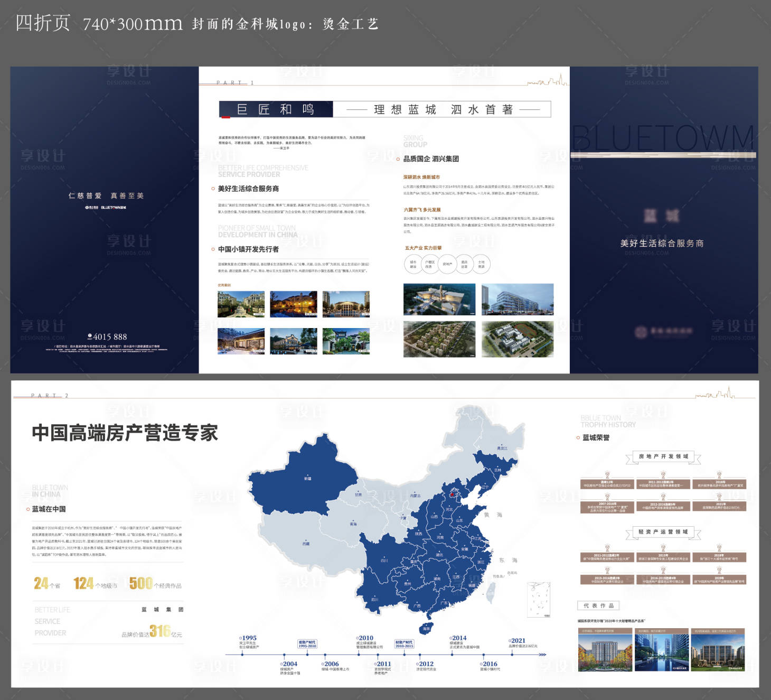Click the '品质国企 泗兴集团' heading
The image size is (771, 700).
coord(431,159)
